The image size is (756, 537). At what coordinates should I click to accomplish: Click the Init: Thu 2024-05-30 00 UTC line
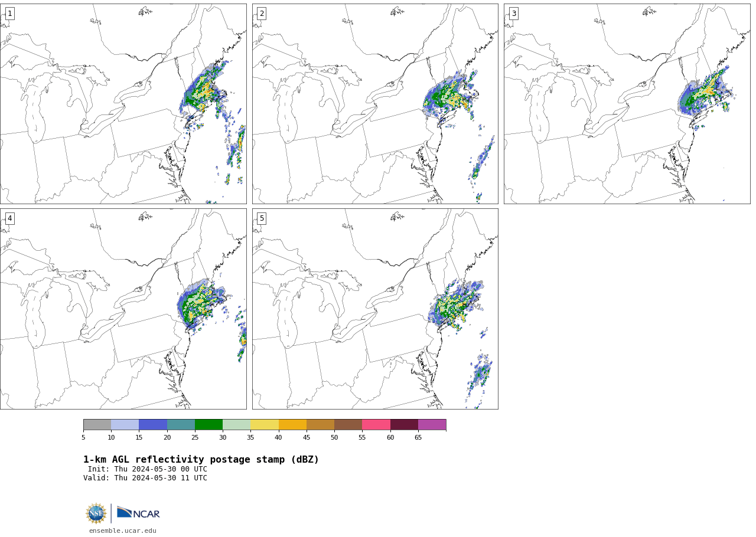[148, 469]
